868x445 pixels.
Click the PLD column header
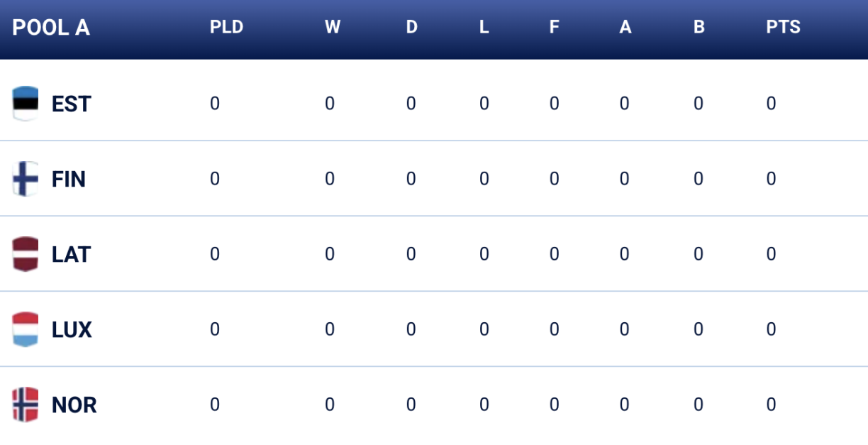coord(226,28)
